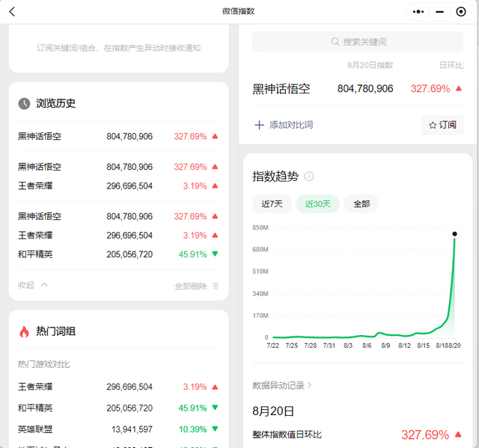This screenshot has height=448, width=479.
Task: Click the star icon on the 订阅 button
Action: tap(433, 125)
